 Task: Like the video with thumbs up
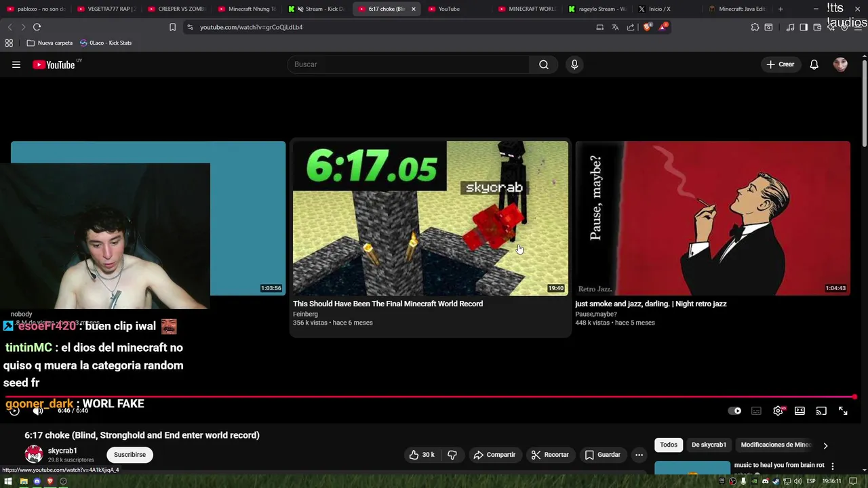422,455
